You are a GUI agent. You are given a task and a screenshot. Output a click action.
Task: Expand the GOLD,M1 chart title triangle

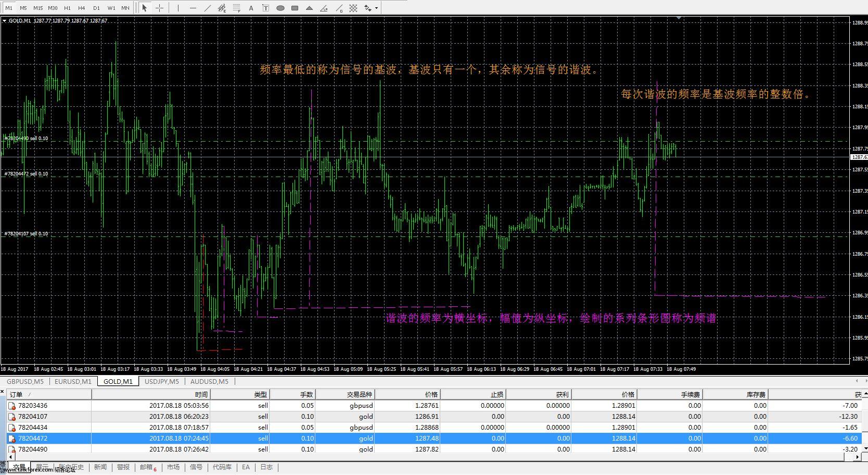pyautogui.click(x=5, y=21)
